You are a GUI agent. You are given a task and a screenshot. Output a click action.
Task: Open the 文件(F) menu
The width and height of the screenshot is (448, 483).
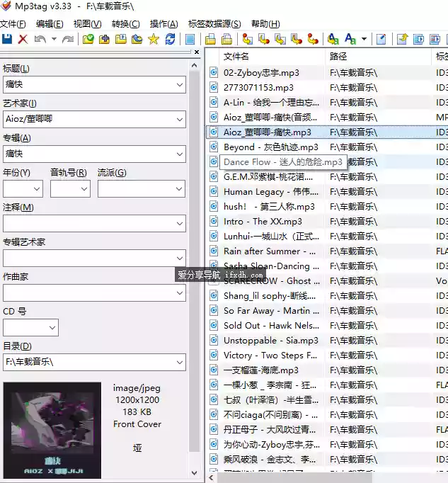tap(13, 23)
